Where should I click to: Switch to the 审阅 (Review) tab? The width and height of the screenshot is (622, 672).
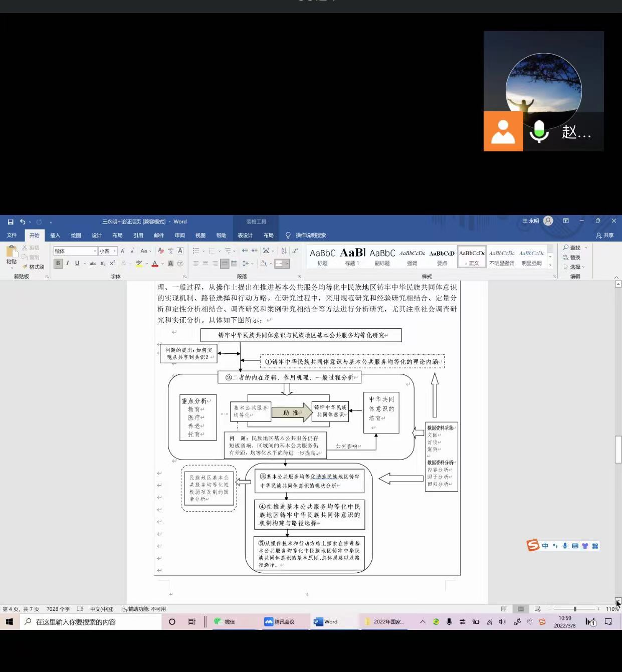[179, 235]
